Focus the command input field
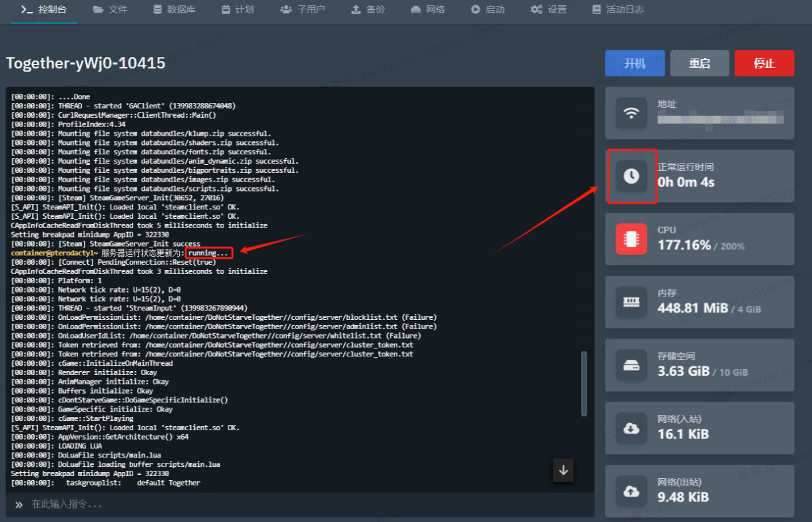812x522 pixels. pyautogui.click(x=300, y=505)
